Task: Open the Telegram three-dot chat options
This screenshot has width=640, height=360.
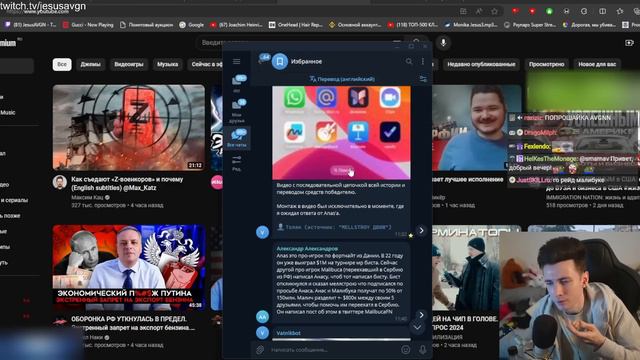Action: [x=422, y=62]
